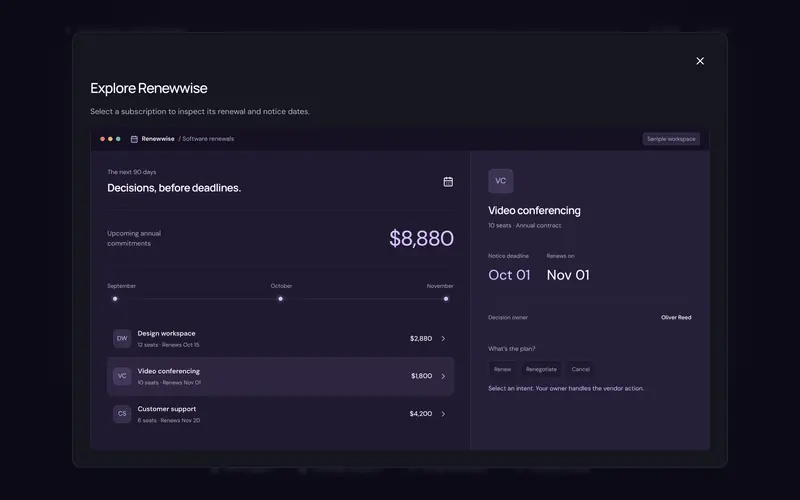Click the 'Upcoming annual commitments' label
The height and width of the screenshot is (500, 800).
point(134,238)
